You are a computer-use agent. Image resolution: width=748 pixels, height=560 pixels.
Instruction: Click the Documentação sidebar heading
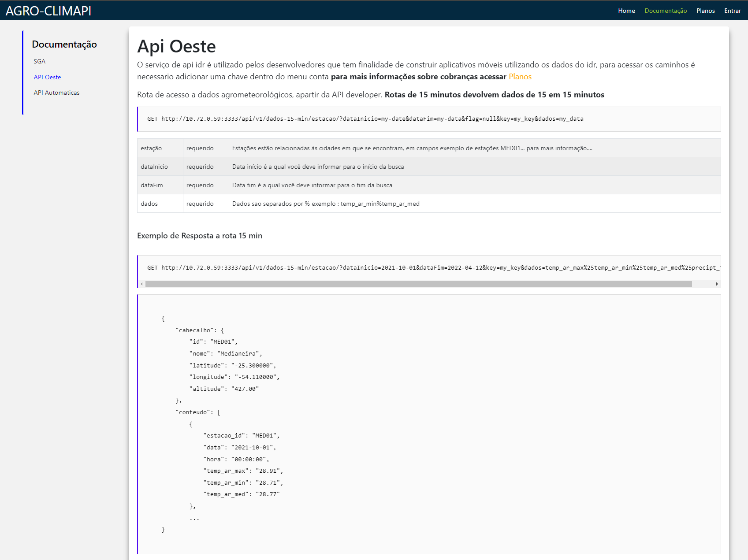pyautogui.click(x=64, y=44)
